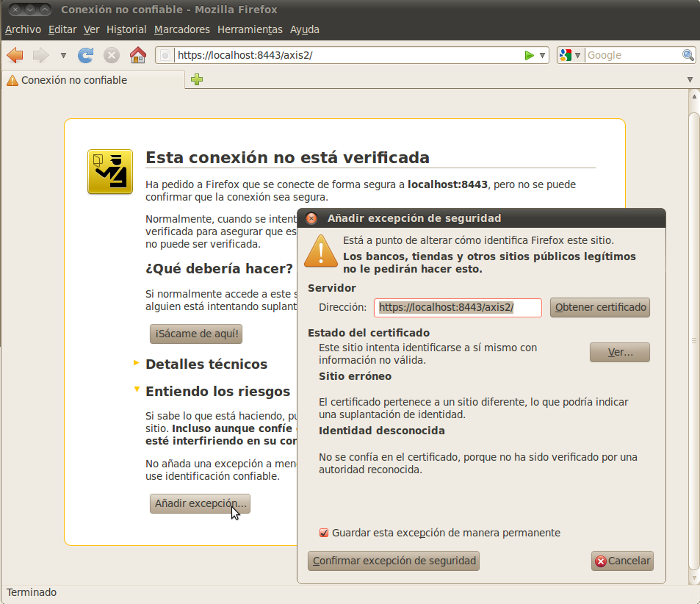This screenshot has height=604, width=700.
Task: Click the Stop loading icon
Action: point(111,55)
